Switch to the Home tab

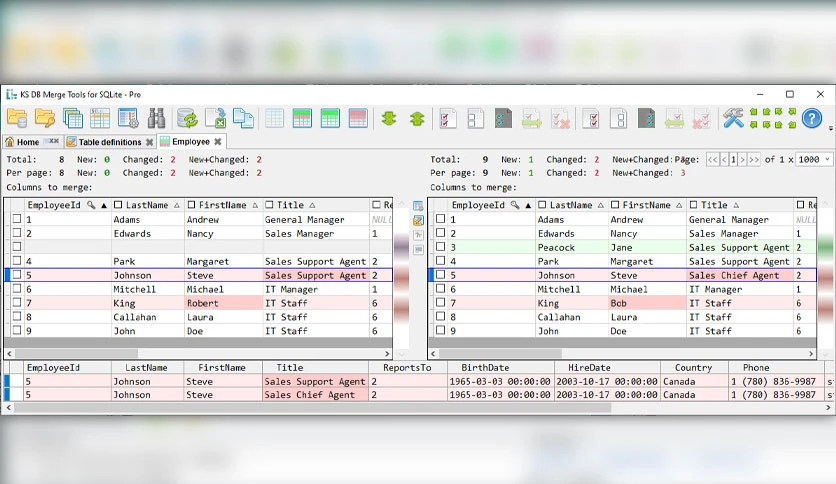coord(28,142)
